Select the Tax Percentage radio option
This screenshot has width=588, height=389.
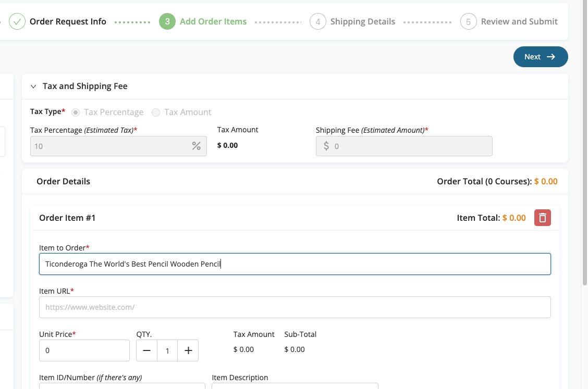76,112
